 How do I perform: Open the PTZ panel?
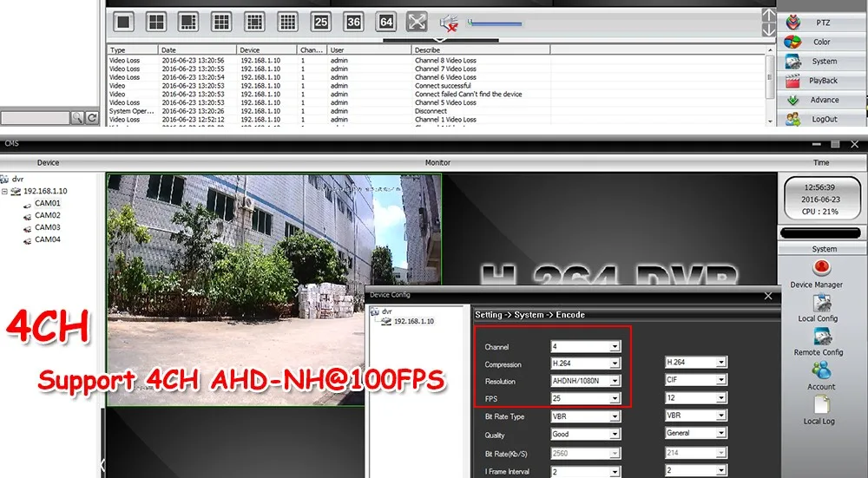coord(821,23)
